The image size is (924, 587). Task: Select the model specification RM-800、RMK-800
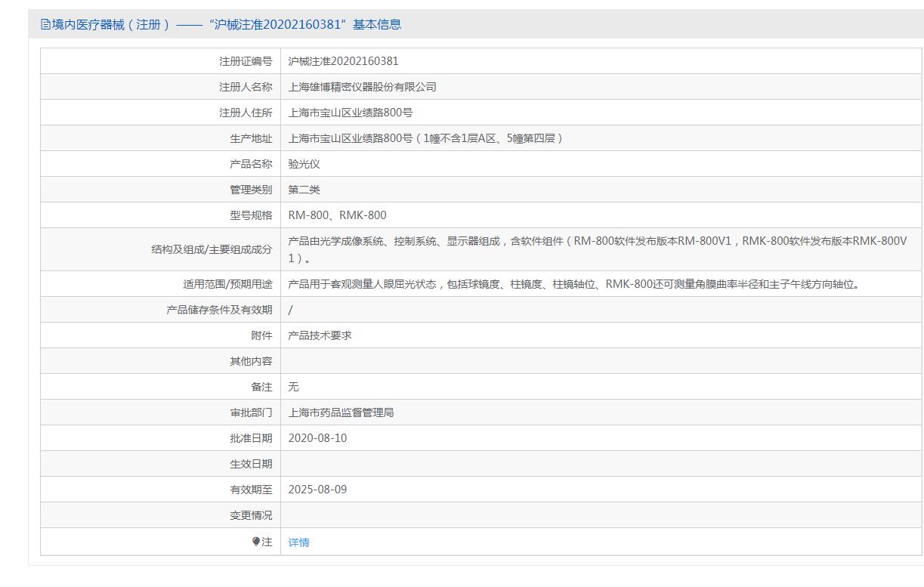337,215
